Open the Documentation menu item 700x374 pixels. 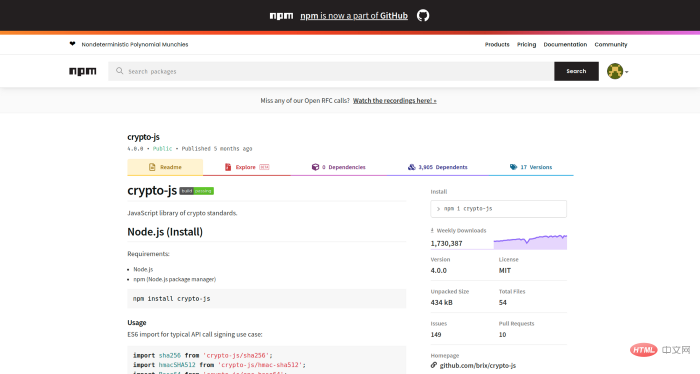(565, 45)
